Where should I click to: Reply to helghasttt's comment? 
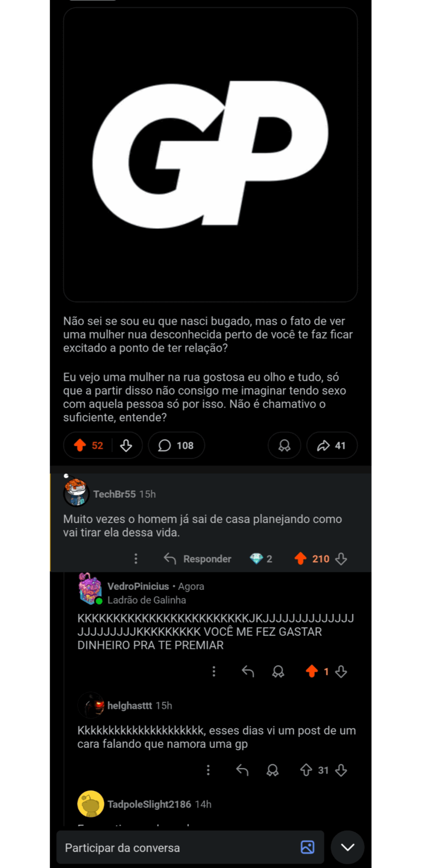tap(242, 770)
